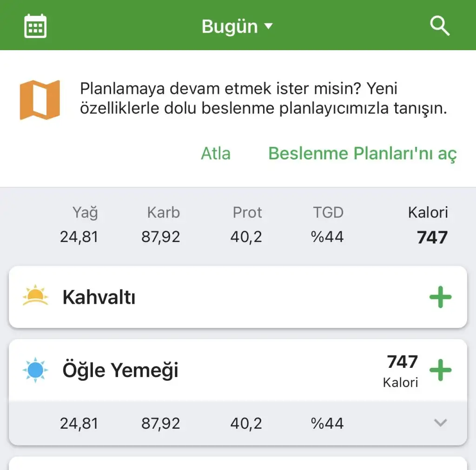Screen dimensions: 476x470
Task: Tap the Karb 87,92 summary column
Action: coord(160,225)
